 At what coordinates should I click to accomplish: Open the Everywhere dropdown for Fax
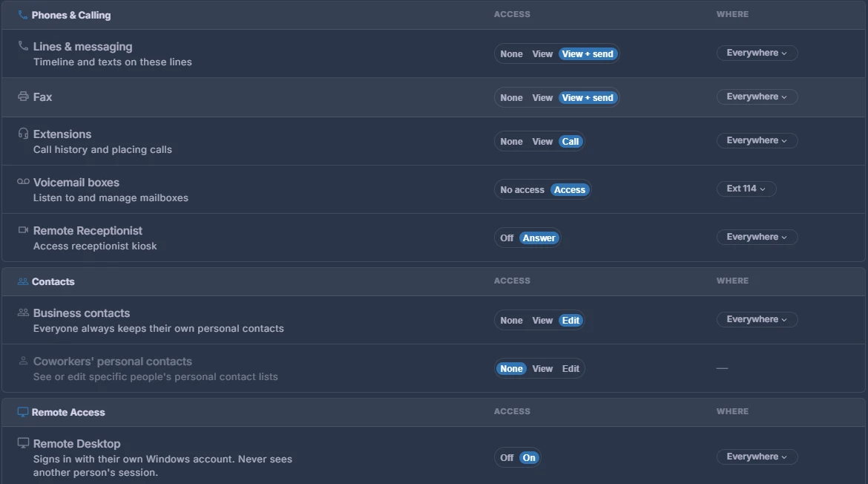[x=757, y=97]
